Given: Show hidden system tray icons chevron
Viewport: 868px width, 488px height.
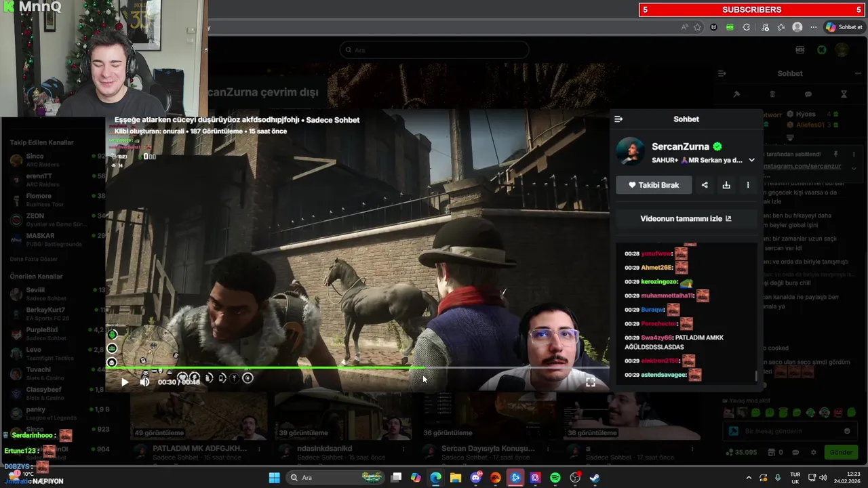Looking at the screenshot, I should 749,478.
